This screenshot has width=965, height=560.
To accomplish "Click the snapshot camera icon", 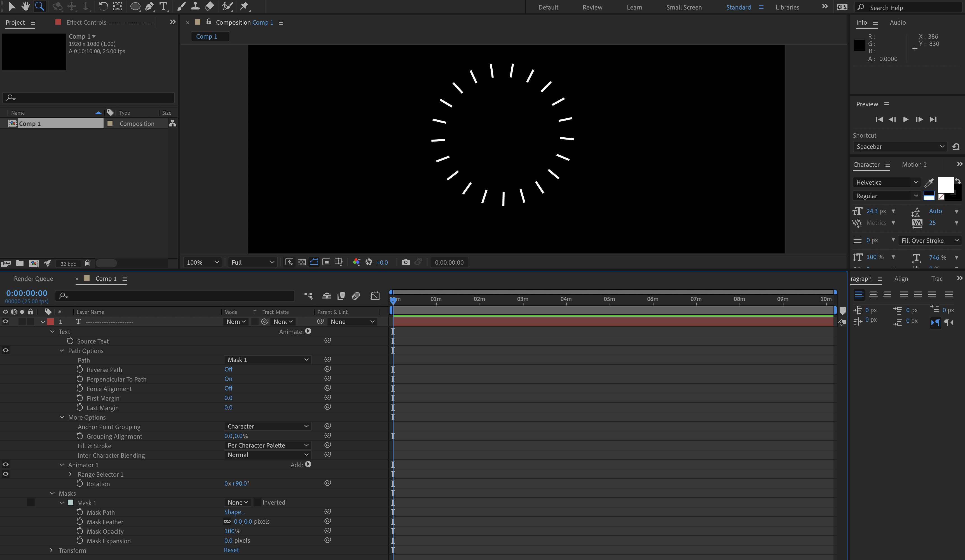I will click(x=406, y=262).
